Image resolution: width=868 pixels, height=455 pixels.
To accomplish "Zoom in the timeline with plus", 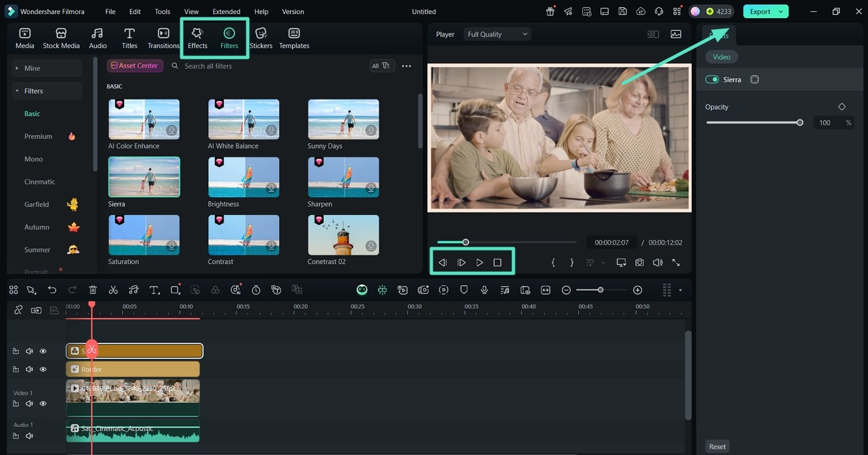I will click(x=638, y=290).
